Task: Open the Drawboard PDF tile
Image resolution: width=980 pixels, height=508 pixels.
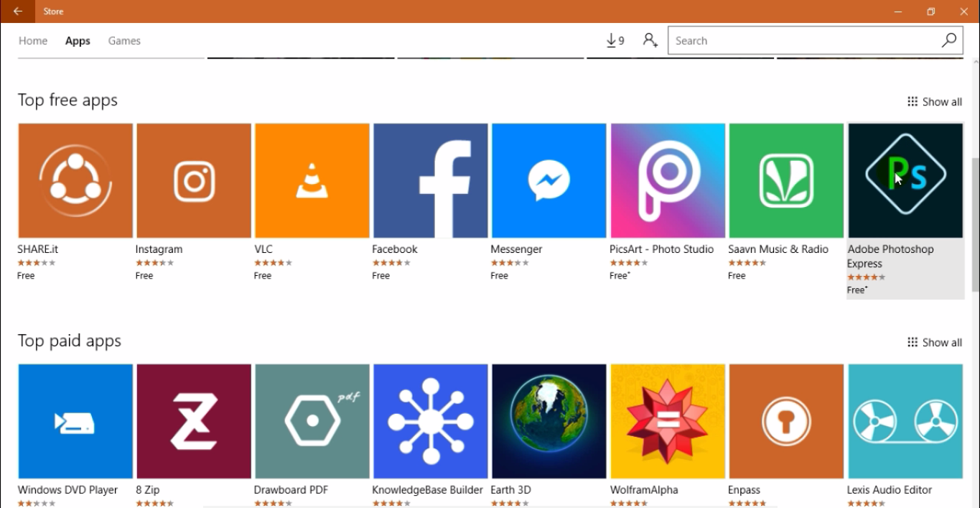Action: [x=312, y=421]
